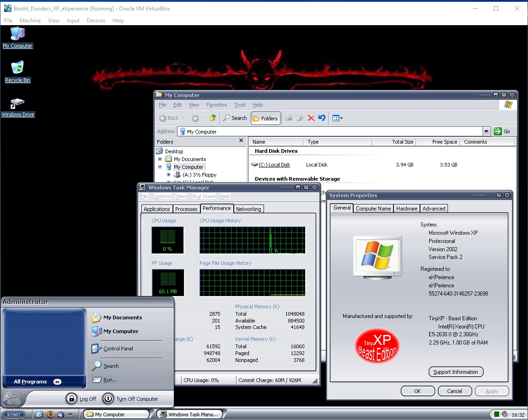Click red Delete X toolbar icon

tap(311, 118)
